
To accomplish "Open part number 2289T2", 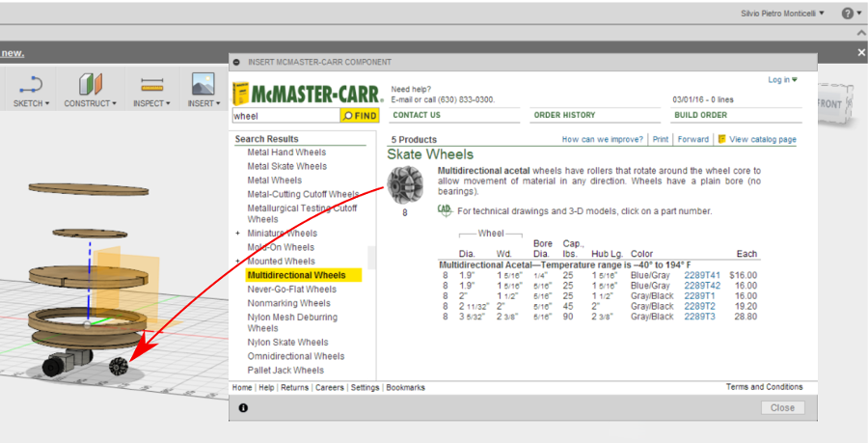I will pos(700,306).
